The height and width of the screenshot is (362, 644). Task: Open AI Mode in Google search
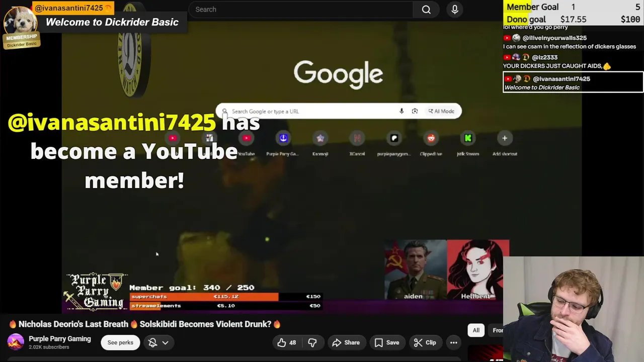tap(441, 111)
